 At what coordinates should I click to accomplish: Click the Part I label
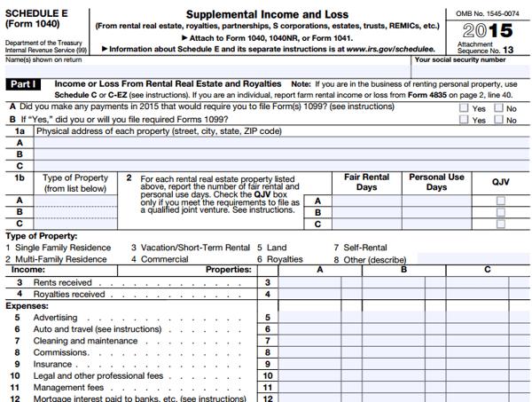tap(23, 84)
